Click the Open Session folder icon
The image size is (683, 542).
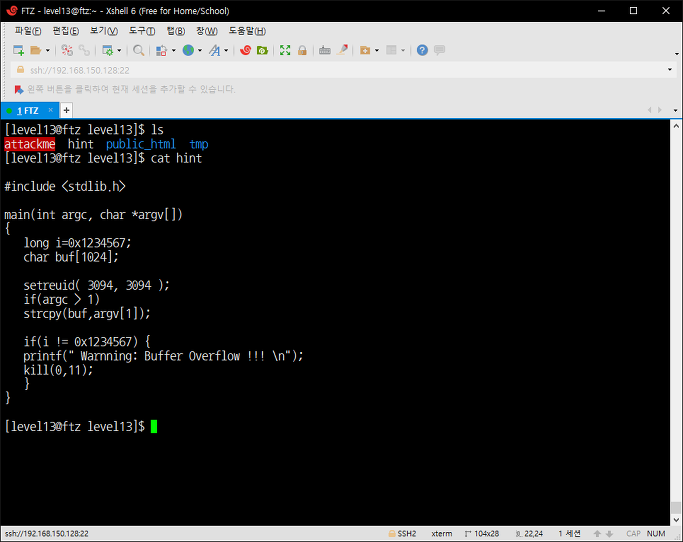36,51
